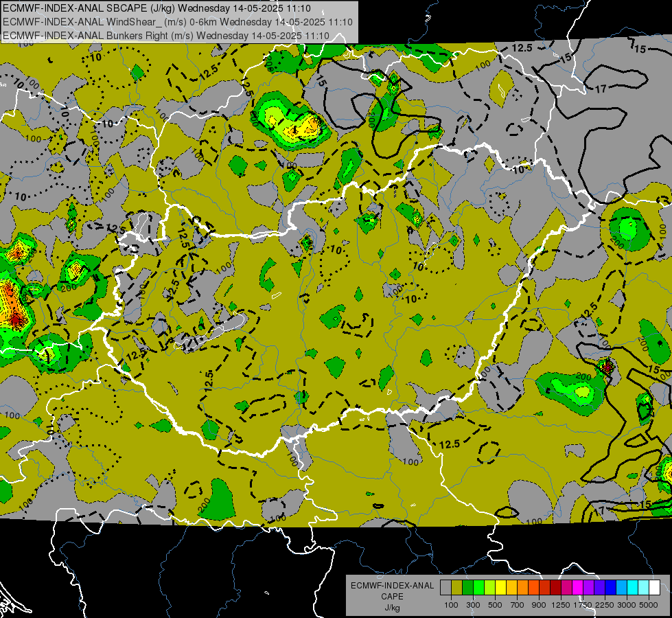This screenshot has width=672, height=618.
Task: Select the Bunkers Right header line
Action: click(166, 36)
